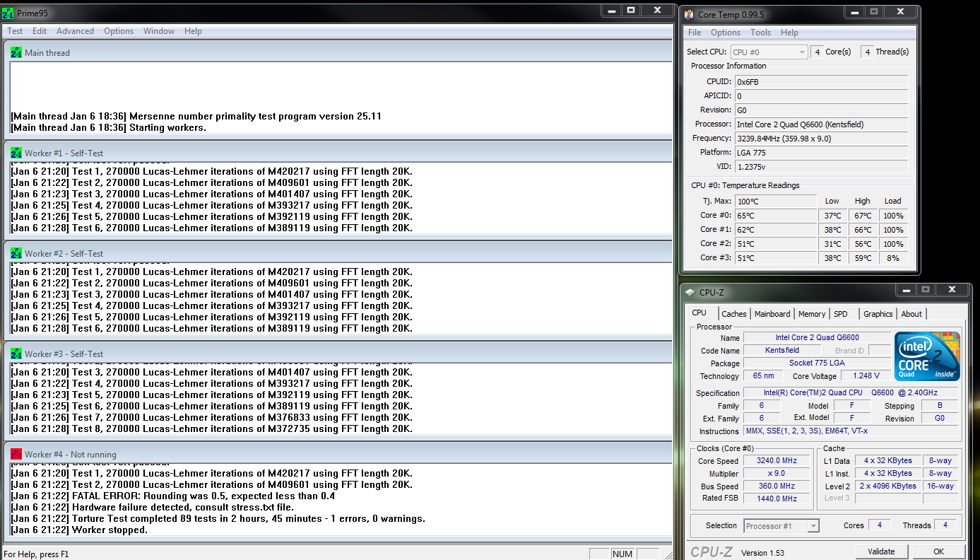Click the Instructions field in CPU-Z

(851, 431)
